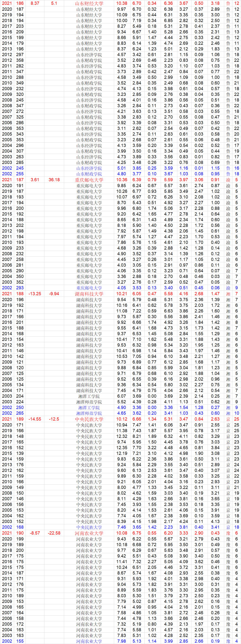Click 湘潭师范学院 in the 2003 row ranked 224
This screenshot has height=644, width=241.
pyautogui.click(x=89, y=402)
